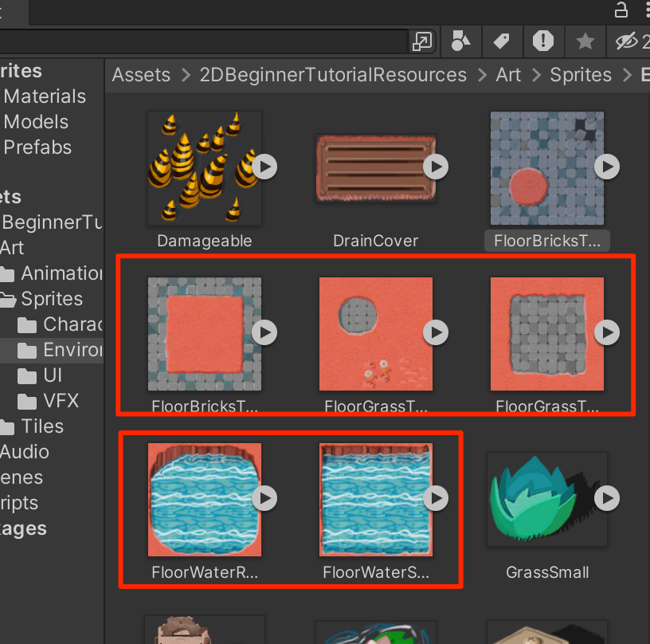
Task: Expand the arrow on red-square FloorBricks asset
Action: [264, 332]
